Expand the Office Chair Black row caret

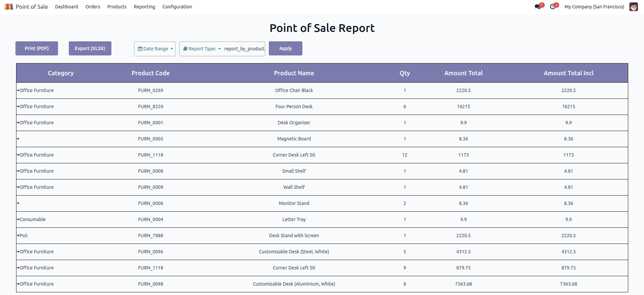click(x=18, y=90)
